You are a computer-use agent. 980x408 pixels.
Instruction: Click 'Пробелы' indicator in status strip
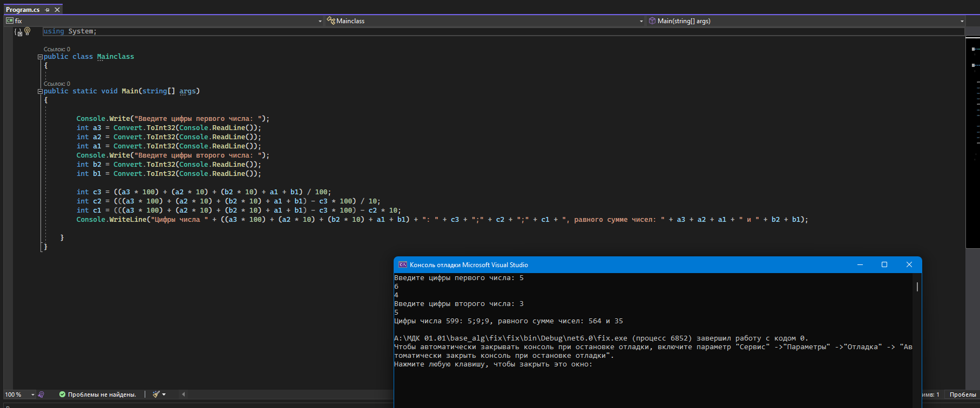[963, 395]
